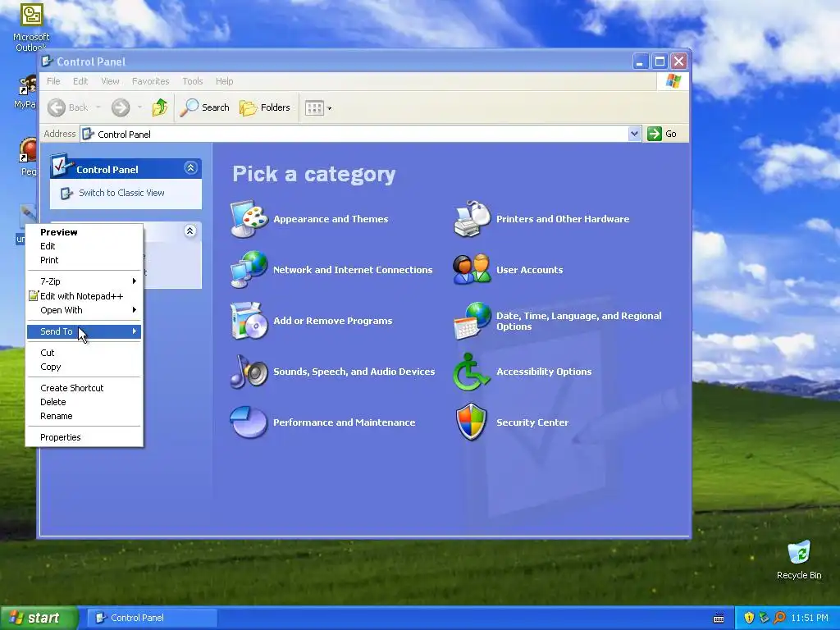
Task: Open the Performance and Maintenance pie chart icon
Action: [x=249, y=422]
